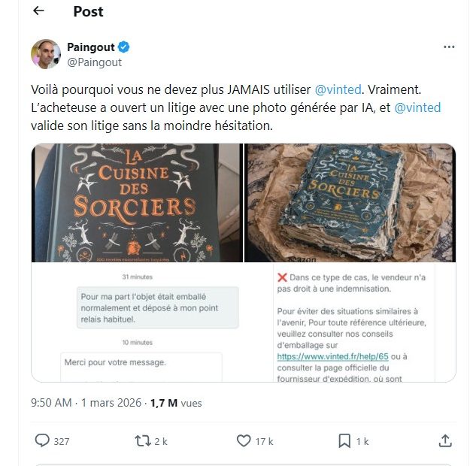
Task: Click the 9:50 AM post timestamp
Action: pyautogui.click(x=51, y=403)
